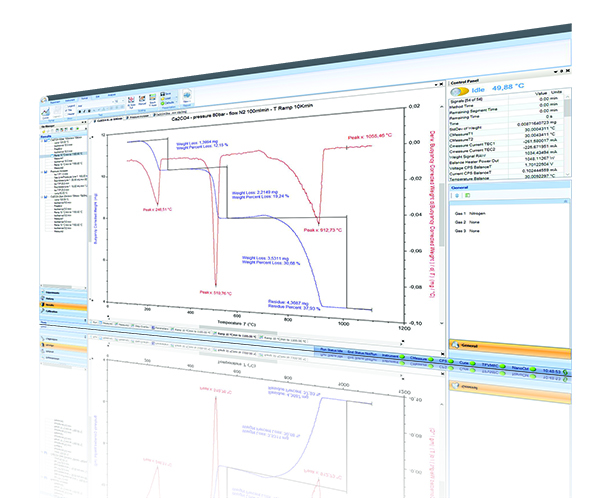596x498 pixels.
Task: Collapse the first Results tree node
Action: (x=42, y=141)
